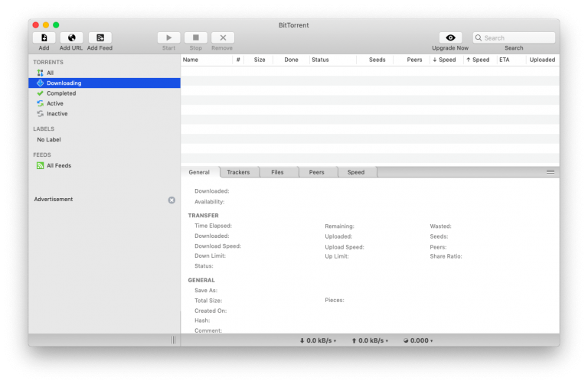588x384 pixels.
Task: Click in the Search field
Action: [x=514, y=37]
